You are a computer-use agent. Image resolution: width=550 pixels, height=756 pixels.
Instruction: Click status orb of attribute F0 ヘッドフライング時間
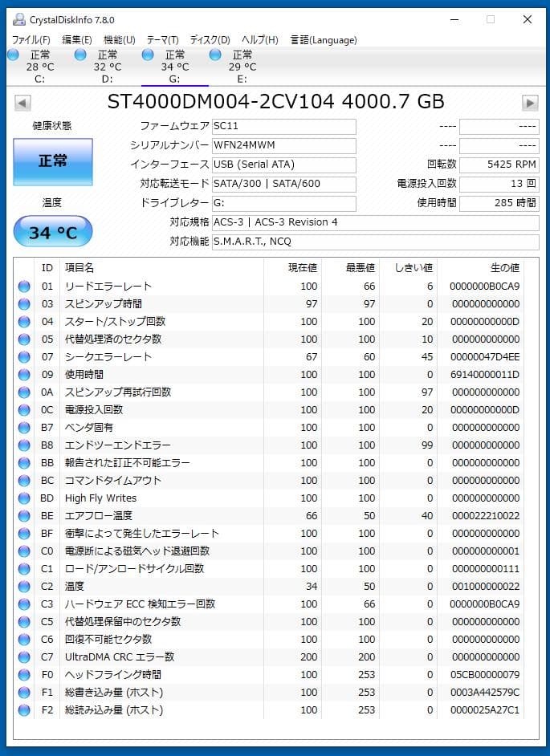coord(24,675)
